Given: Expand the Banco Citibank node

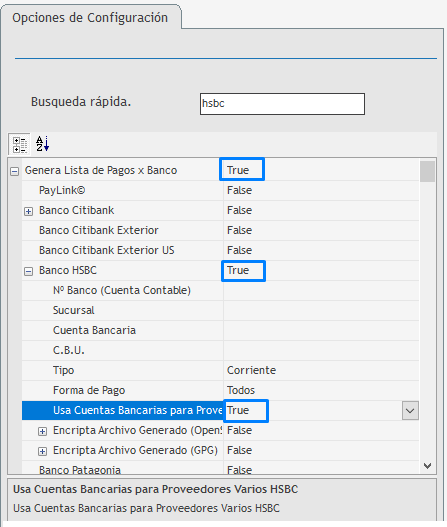Looking at the screenshot, I should click(29, 211).
